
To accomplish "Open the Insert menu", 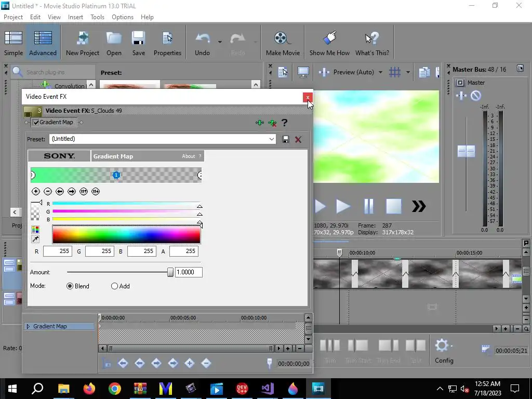I will [x=75, y=17].
